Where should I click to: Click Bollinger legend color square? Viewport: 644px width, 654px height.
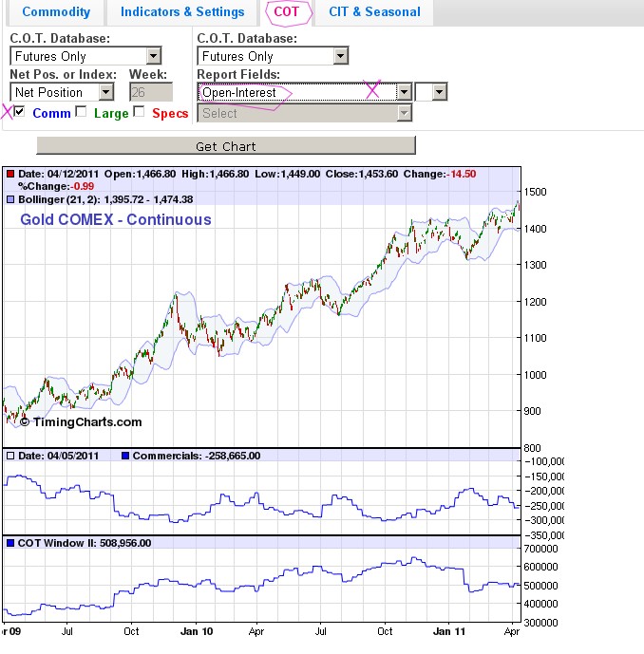[10, 199]
